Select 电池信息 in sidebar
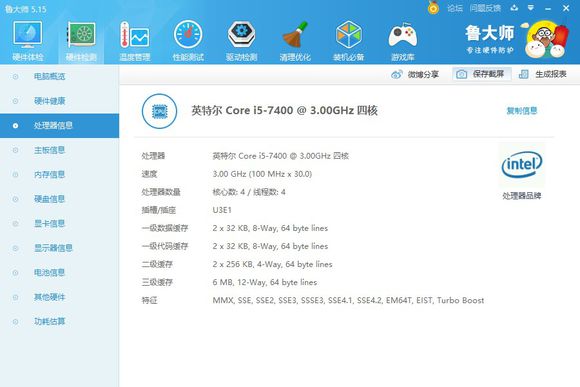This screenshot has height=387, width=580. click(x=60, y=273)
